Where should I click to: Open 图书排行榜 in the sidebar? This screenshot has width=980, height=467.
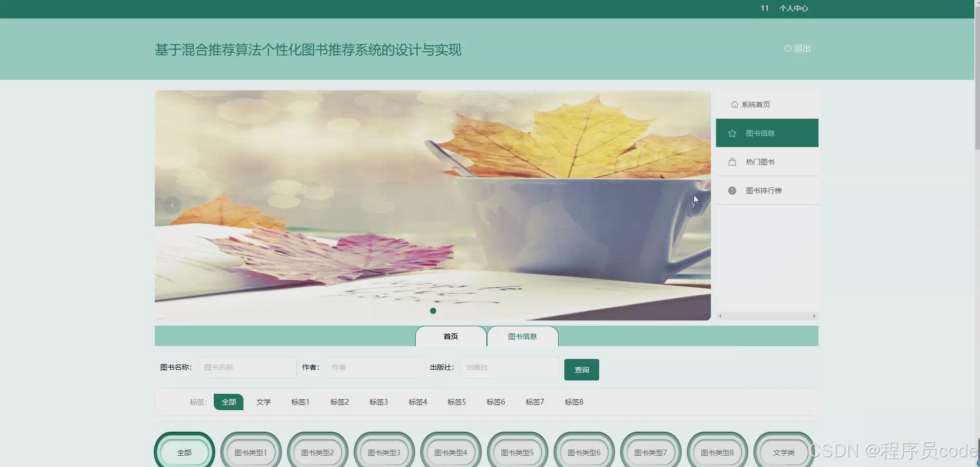pos(767,190)
